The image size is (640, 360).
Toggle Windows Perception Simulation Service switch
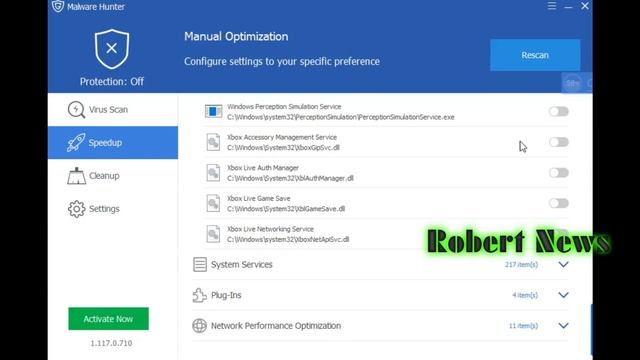[x=559, y=111]
